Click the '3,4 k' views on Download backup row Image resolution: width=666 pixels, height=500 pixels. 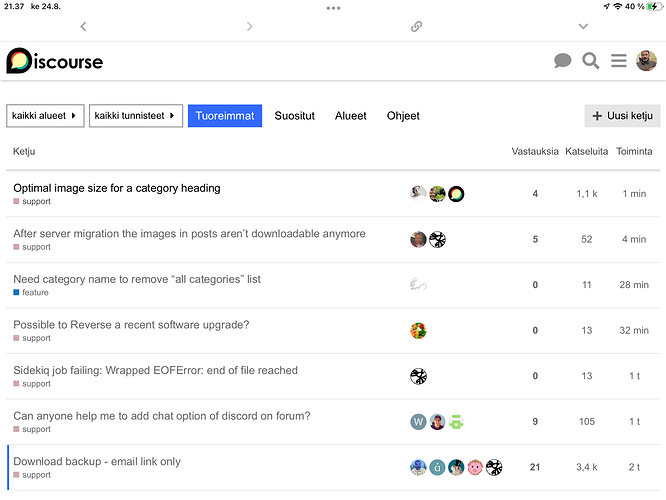point(587,467)
